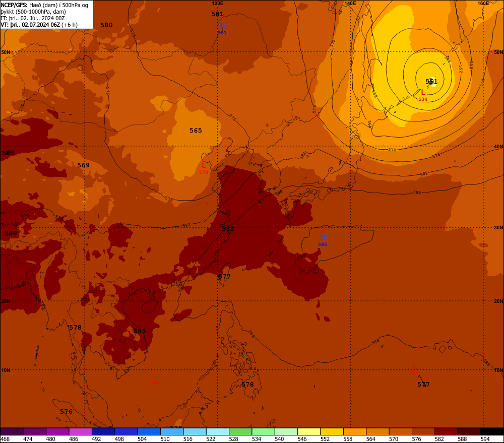The width and height of the screenshot is (504, 443).
Task: Click the light green swatch above 534
Action: [263, 432]
